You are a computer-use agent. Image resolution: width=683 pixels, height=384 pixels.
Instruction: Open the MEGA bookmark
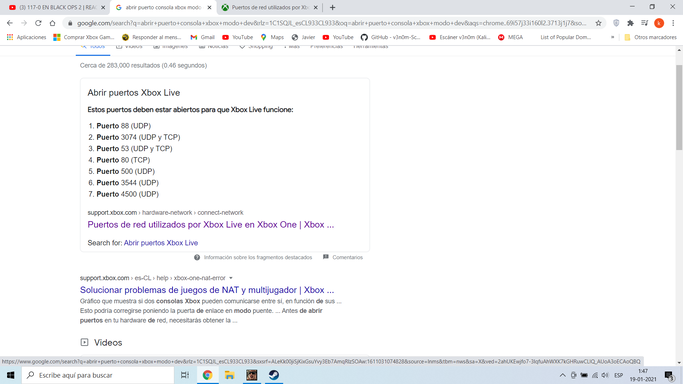click(x=511, y=37)
